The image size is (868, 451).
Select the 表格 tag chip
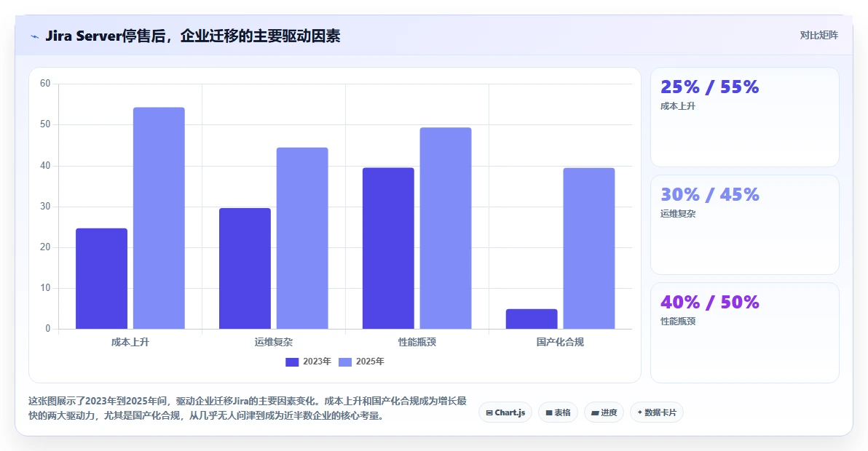558,412
